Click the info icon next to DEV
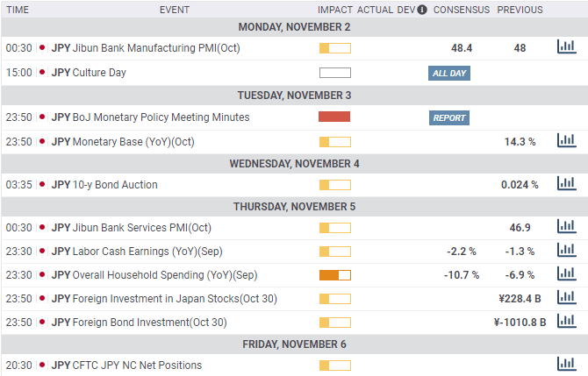 coord(422,10)
